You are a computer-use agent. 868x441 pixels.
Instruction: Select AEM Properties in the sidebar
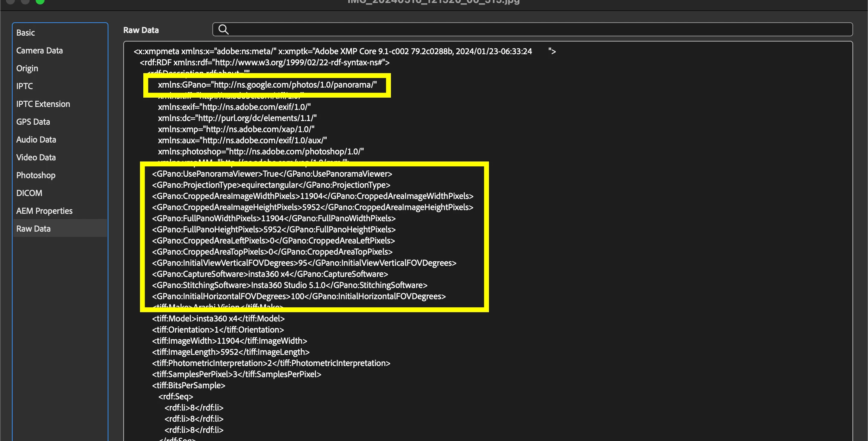[44, 211]
